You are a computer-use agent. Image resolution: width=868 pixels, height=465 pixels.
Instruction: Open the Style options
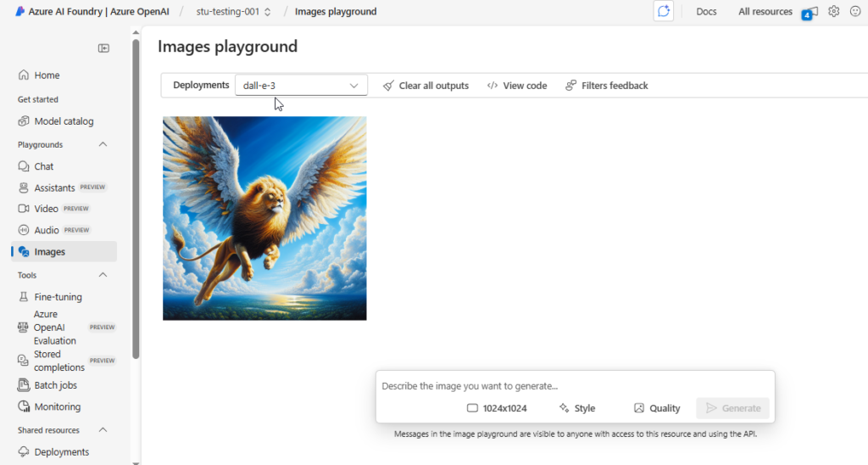(x=576, y=408)
